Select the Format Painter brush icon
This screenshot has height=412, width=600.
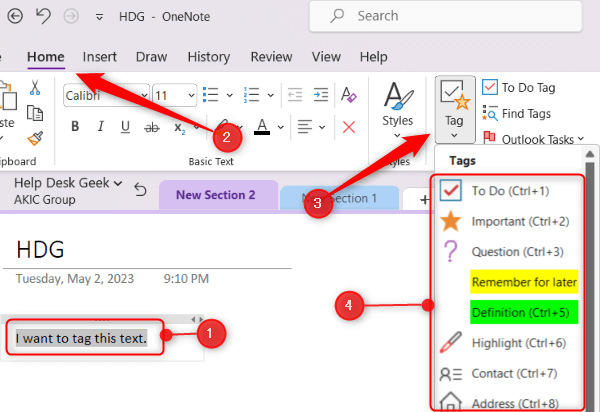pos(35,138)
